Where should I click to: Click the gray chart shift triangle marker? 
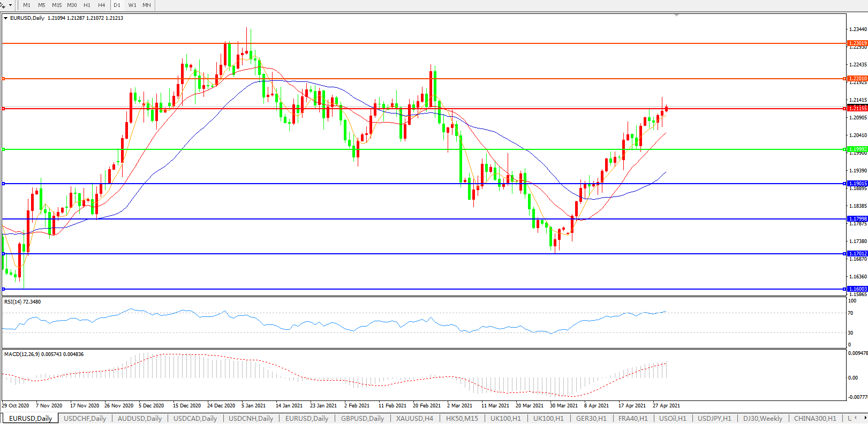(676, 16)
